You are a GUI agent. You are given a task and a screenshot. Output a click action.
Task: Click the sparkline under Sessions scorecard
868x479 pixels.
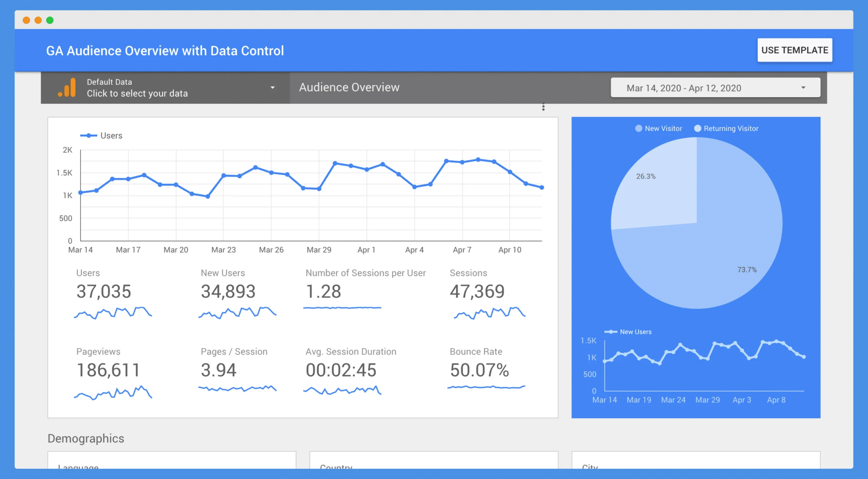490,313
